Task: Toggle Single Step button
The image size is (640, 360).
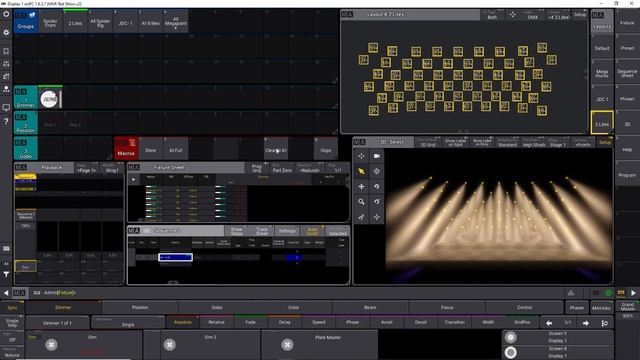Action: [x=12, y=323]
